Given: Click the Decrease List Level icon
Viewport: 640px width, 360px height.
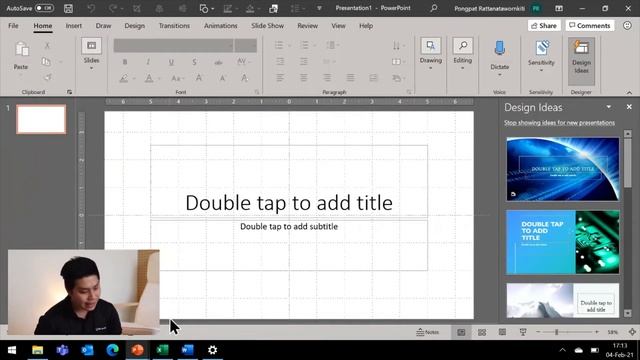Looking at the screenshot, I should [x=280, y=62].
